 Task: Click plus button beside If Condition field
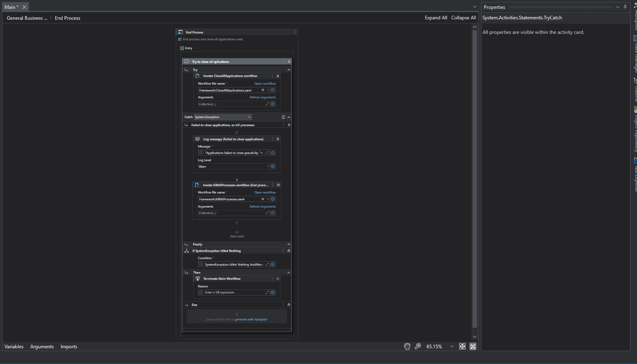[x=273, y=264]
